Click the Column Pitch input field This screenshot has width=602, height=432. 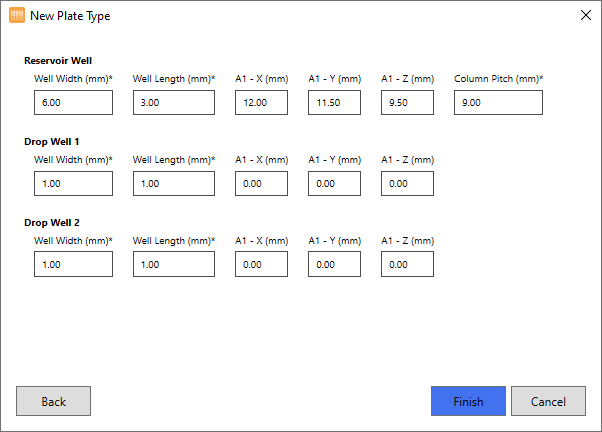click(x=498, y=103)
